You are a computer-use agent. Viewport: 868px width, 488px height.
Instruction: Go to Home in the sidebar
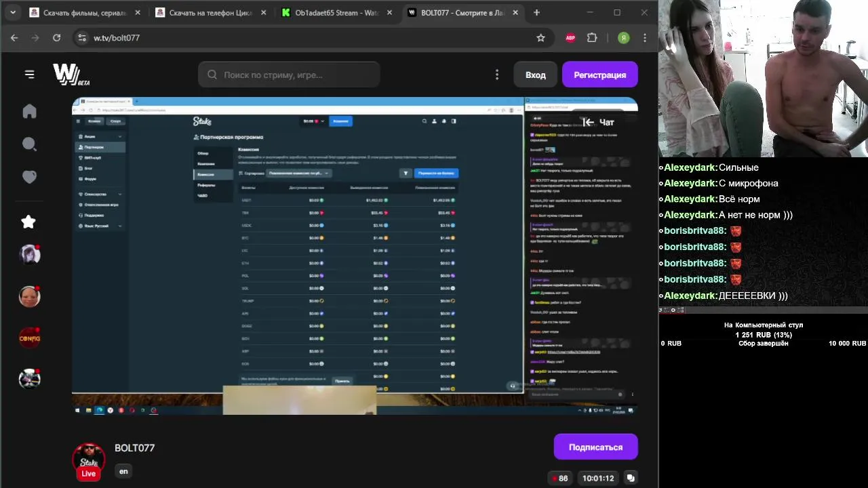29,111
